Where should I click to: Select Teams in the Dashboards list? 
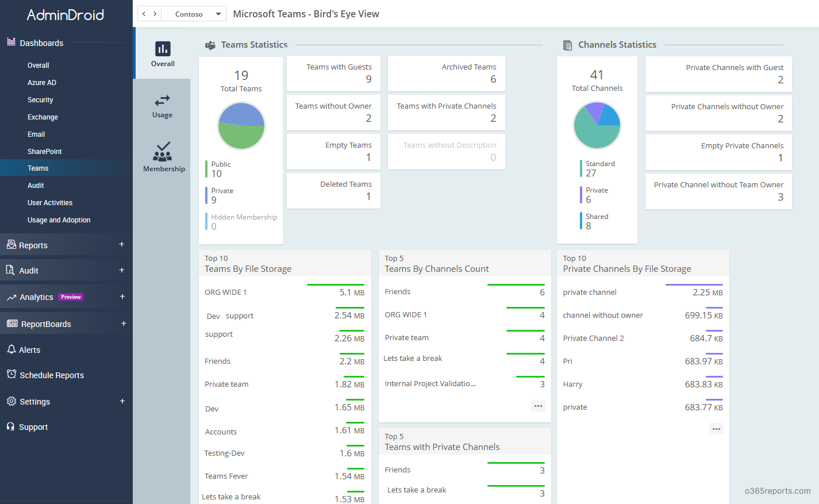click(x=38, y=168)
